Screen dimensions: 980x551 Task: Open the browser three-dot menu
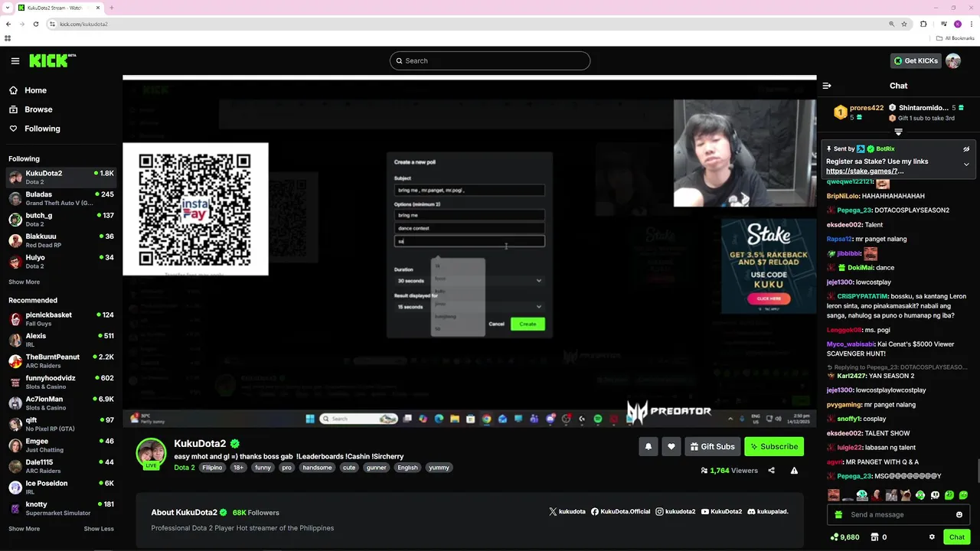pyautogui.click(x=972, y=24)
